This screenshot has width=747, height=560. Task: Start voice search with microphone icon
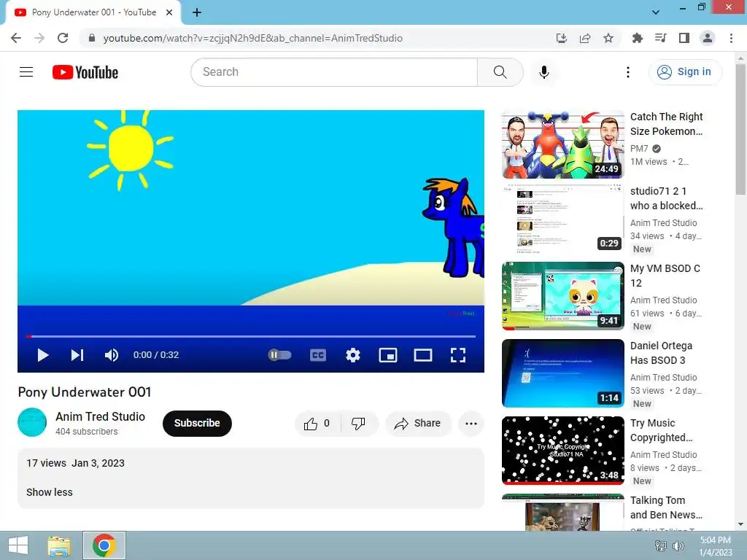click(544, 72)
